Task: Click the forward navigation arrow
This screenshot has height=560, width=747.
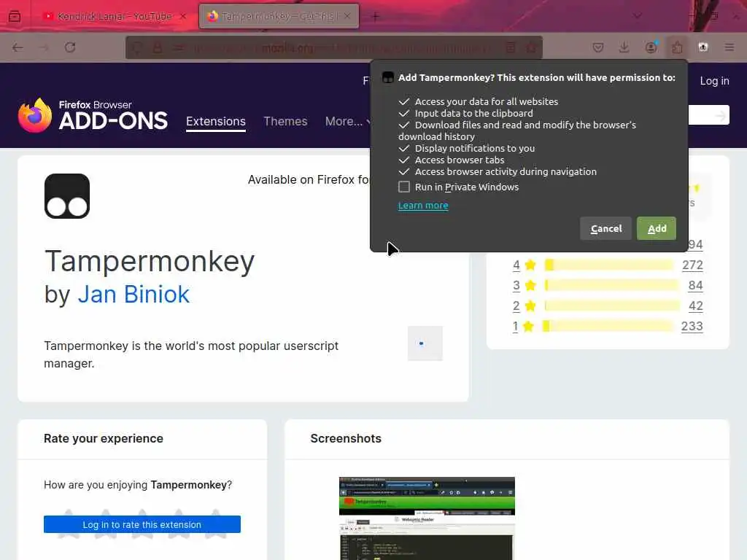Action: 44,47
